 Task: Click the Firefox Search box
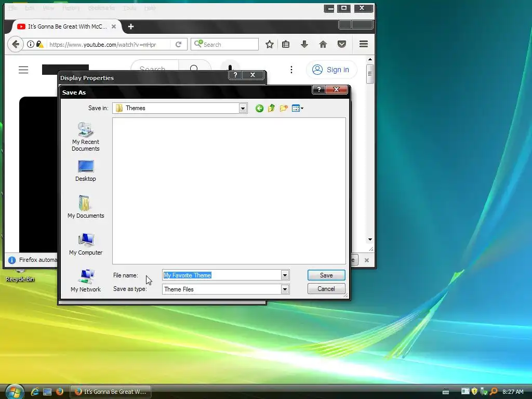click(224, 45)
